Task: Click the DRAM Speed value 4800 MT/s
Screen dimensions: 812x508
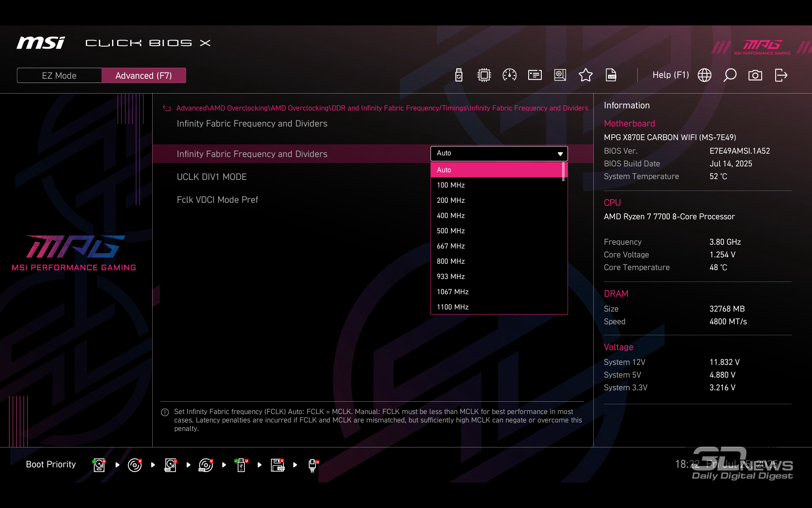Action: tap(728, 322)
